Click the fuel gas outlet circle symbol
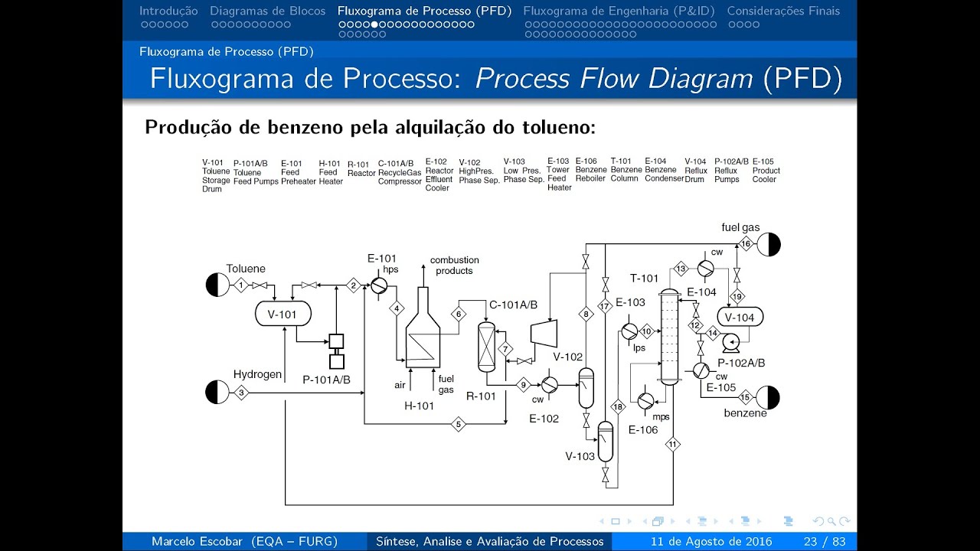The height and width of the screenshot is (551, 980). pyautogui.click(x=769, y=244)
